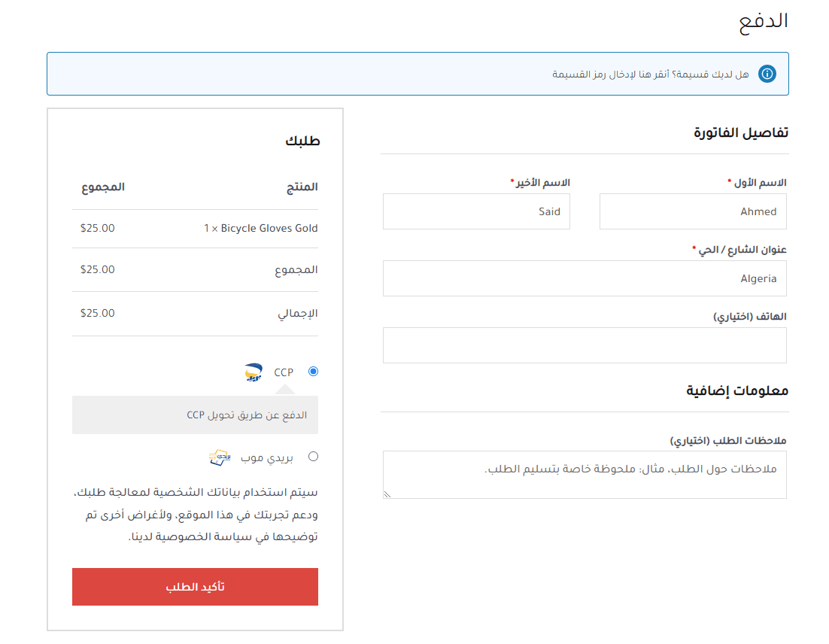
Task: Click the CCP payment method label
Action: coord(284,372)
